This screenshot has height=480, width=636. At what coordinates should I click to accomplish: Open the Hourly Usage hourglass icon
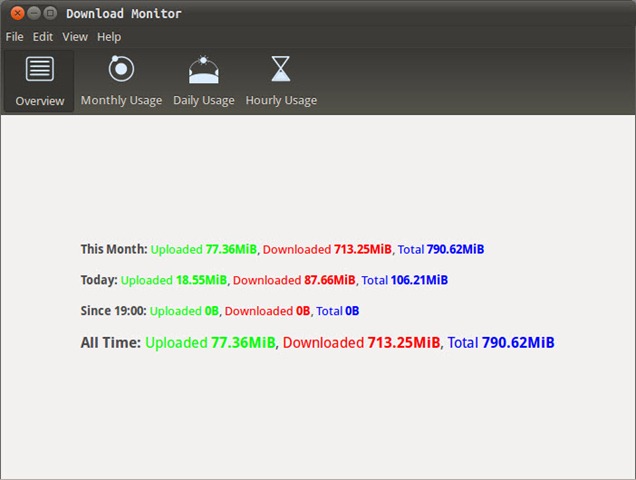[x=281, y=69]
